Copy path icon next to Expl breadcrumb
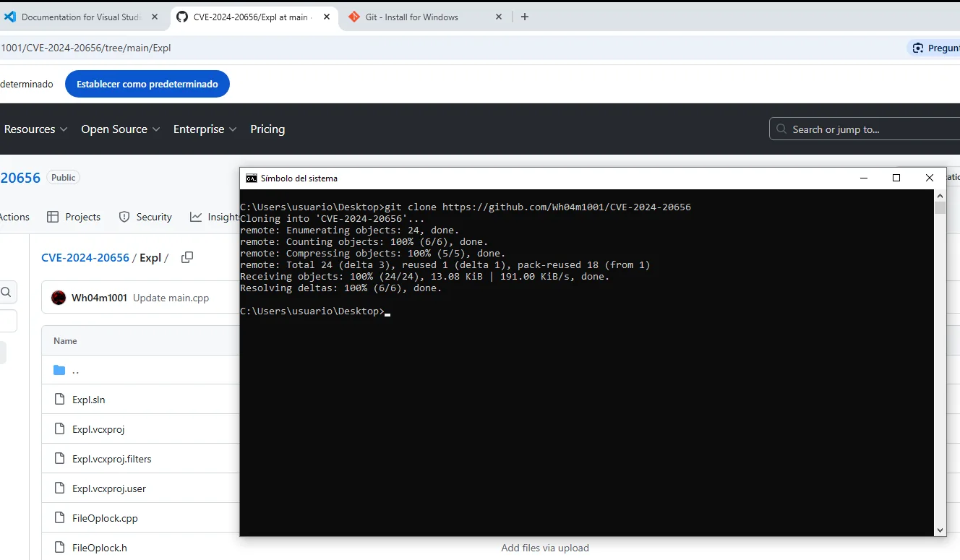960x560 pixels. pos(187,257)
